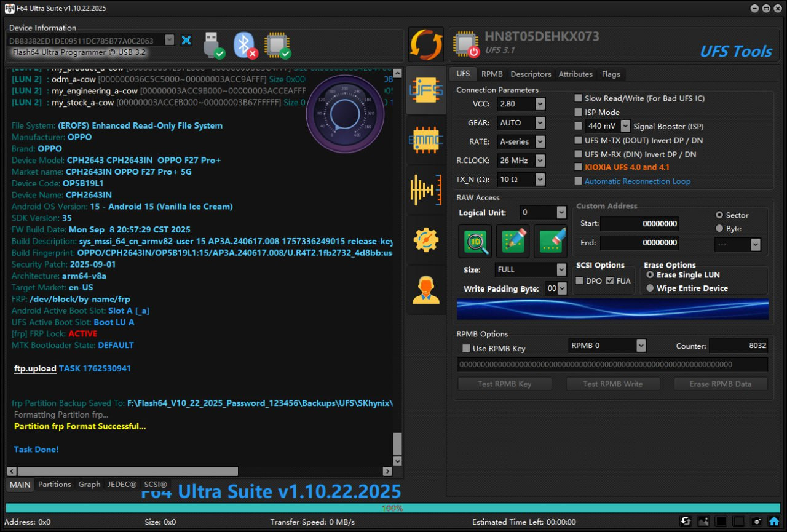Click the picture icon in status bar
Viewport: 787px width, 532px height.
click(x=703, y=522)
